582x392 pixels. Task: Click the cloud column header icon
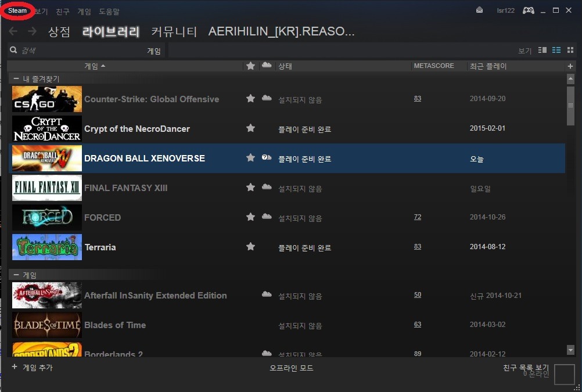267,66
